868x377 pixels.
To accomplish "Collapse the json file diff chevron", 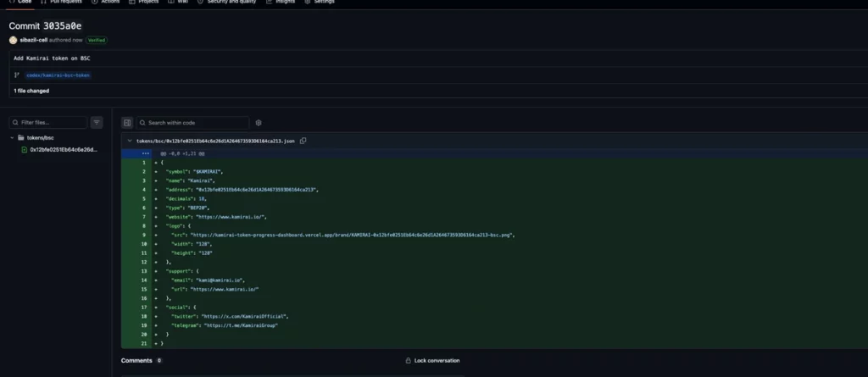I will [x=130, y=141].
